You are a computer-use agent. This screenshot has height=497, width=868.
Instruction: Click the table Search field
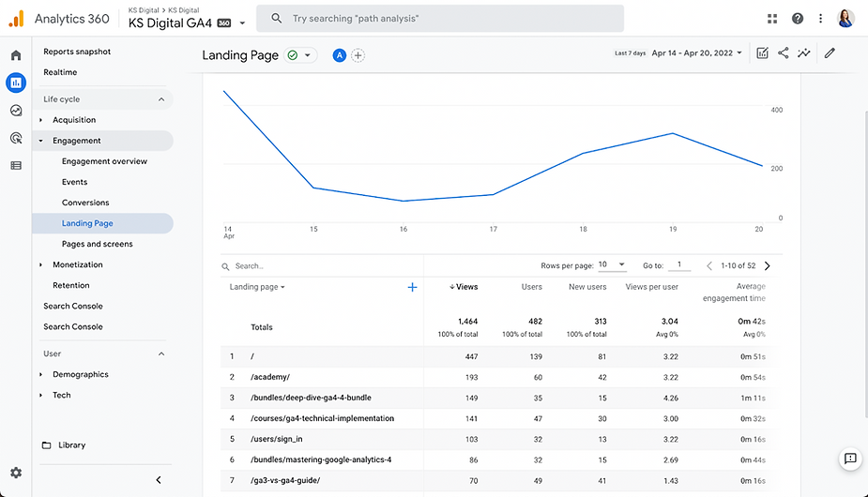tap(321, 266)
